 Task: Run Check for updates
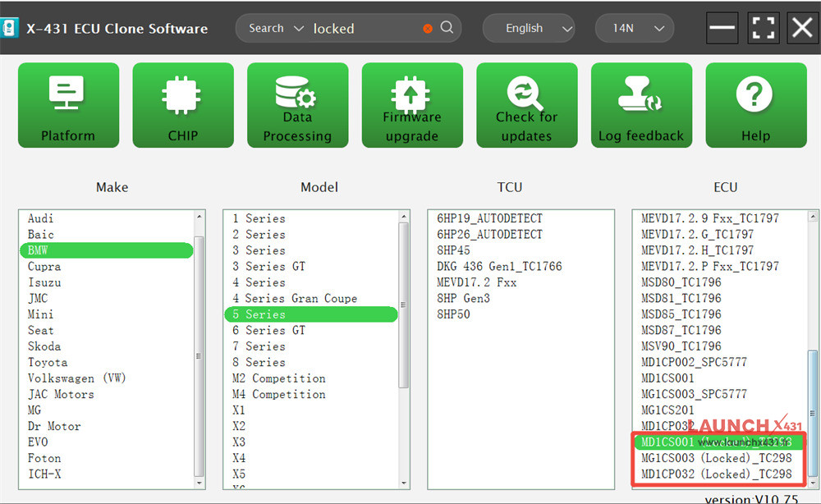pos(527,105)
